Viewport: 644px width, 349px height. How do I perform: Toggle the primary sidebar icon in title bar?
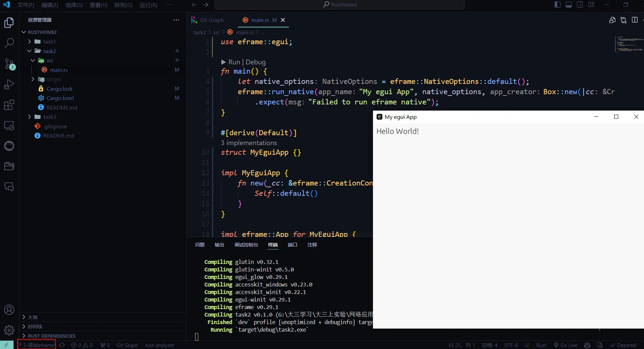pos(557,5)
